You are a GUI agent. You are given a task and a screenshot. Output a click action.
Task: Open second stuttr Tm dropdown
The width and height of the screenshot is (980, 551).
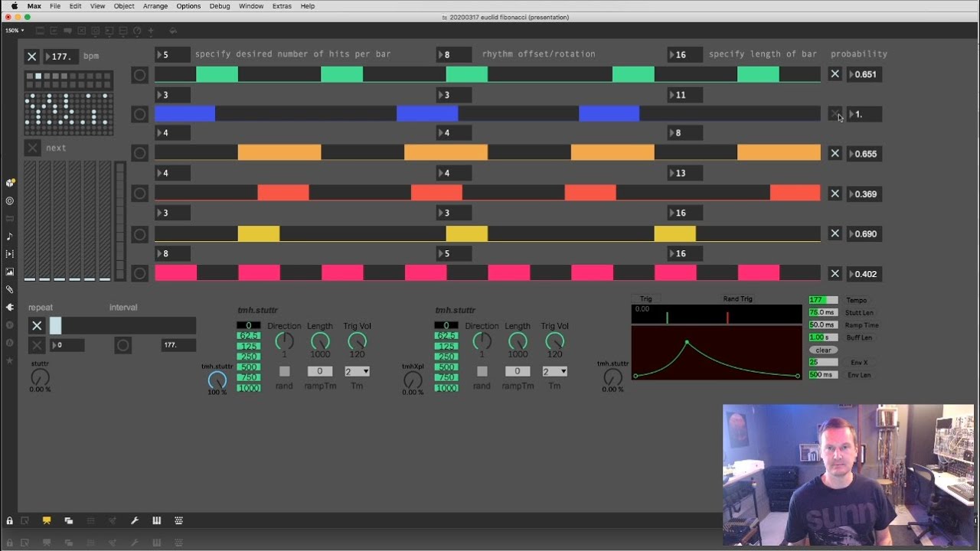(555, 371)
